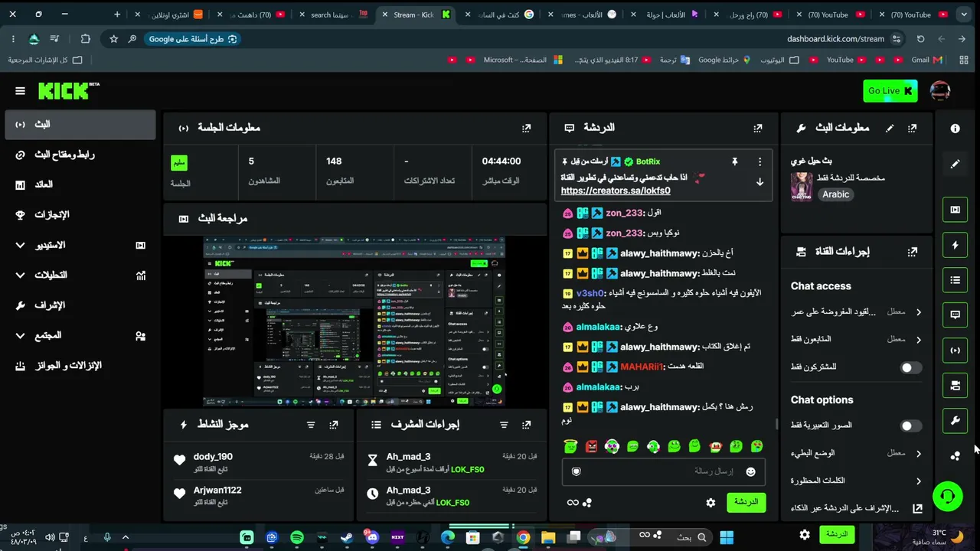Open رابط ومفتاح البث sidebar item

80,155
